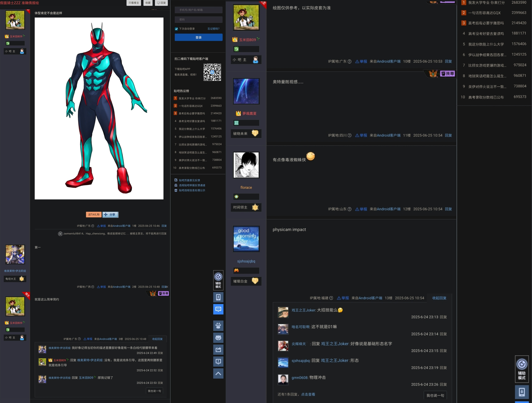This screenshot has height=403, width=532.
Task: Open the blue chat-bubble message icon
Action: pos(218,309)
